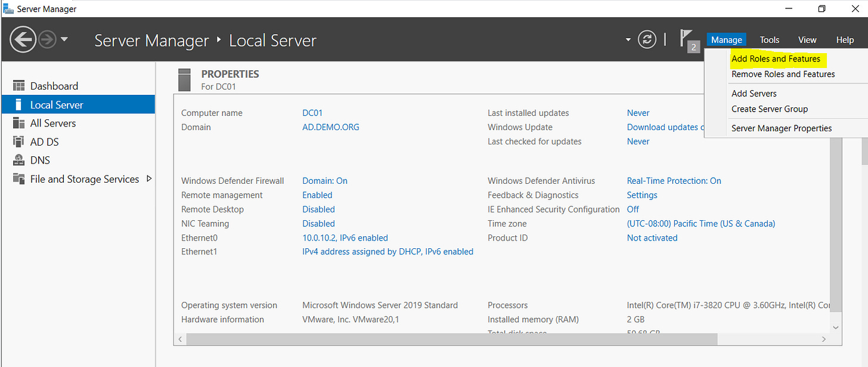Click the Dashboard icon in sidebar
The height and width of the screenshot is (367, 868).
(x=19, y=86)
